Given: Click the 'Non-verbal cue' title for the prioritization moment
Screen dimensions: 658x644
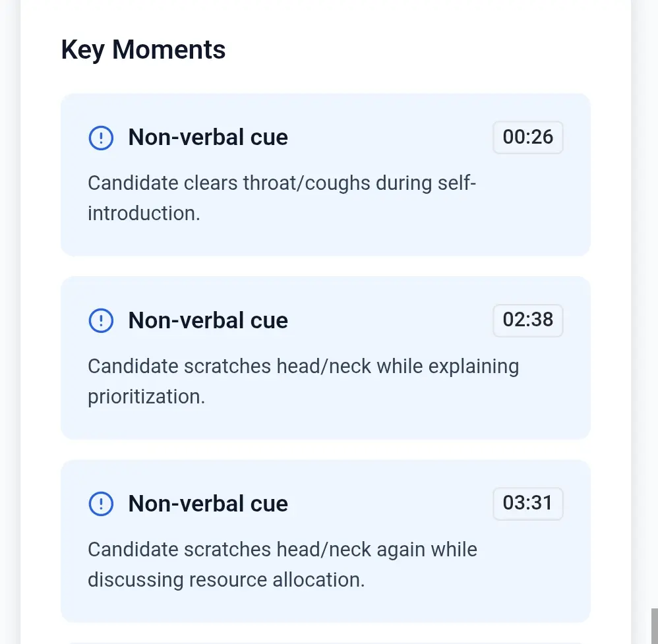Looking at the screenshot, I should click(208, 321).
